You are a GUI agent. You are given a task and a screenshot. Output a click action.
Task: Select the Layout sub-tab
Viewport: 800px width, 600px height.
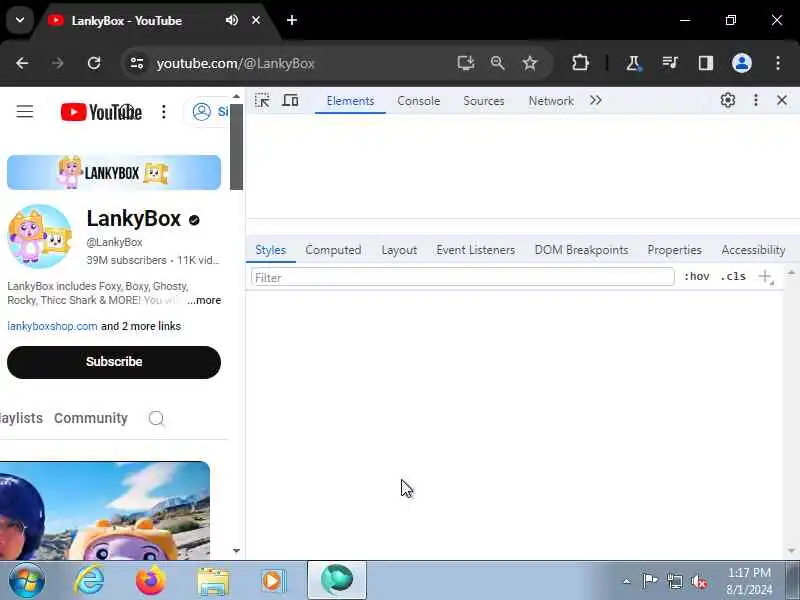tap(399, 250)
